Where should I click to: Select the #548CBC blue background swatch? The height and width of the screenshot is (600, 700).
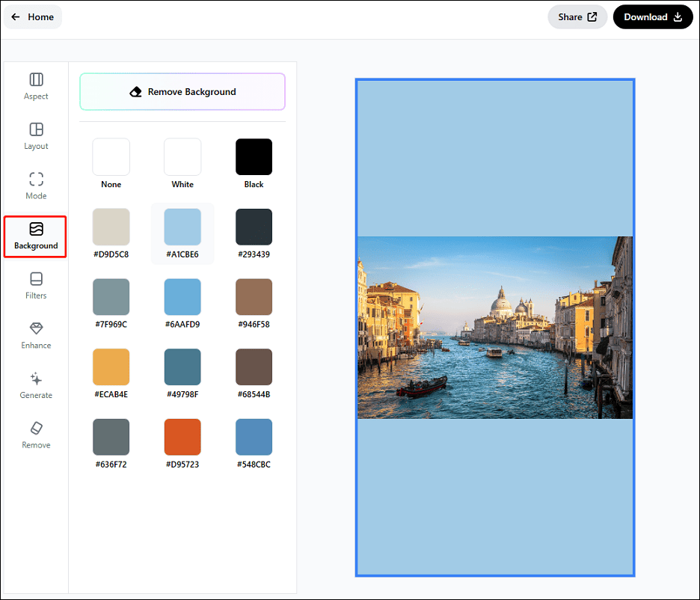tap(253, 436)
